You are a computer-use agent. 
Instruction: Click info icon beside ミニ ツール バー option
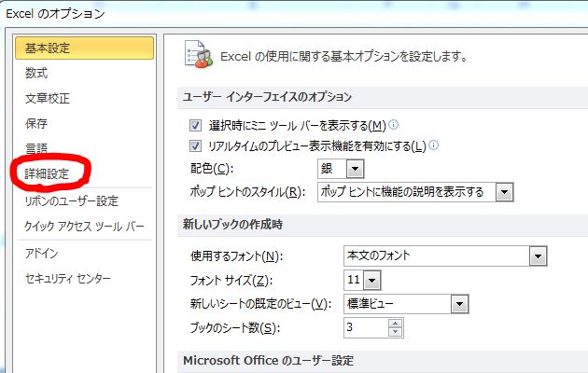pos(393,124)
